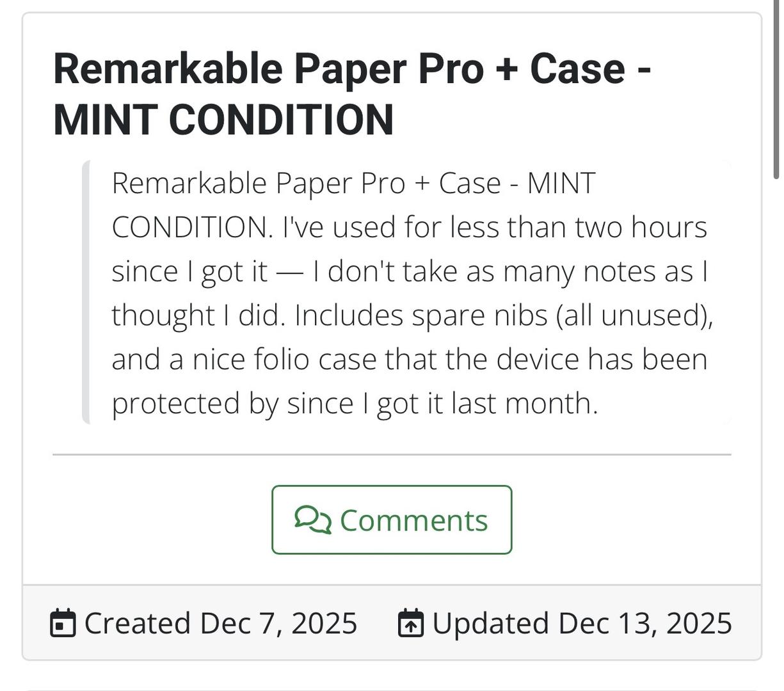Click the speech bubbles icon in Comments
The height and width of the screenshot is (691, 784).
tap(313, 520)
